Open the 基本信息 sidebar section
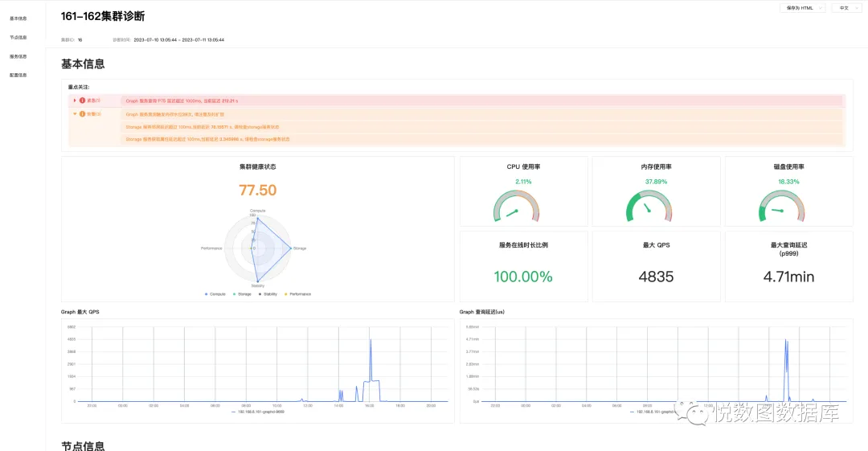 coord(18,18)
